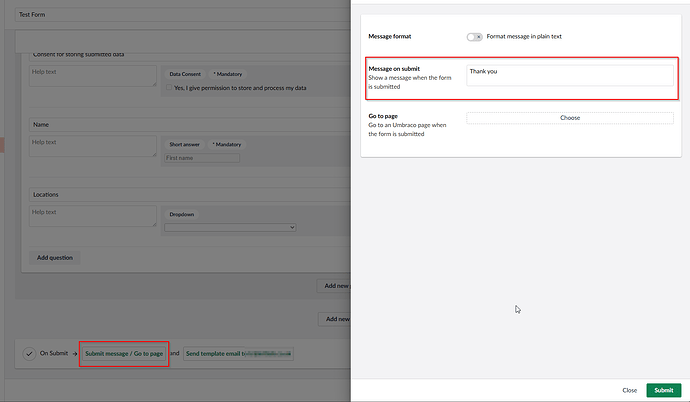The image size is (690, 402).
Task: Click the Message on submit text field
Action: 567,75
